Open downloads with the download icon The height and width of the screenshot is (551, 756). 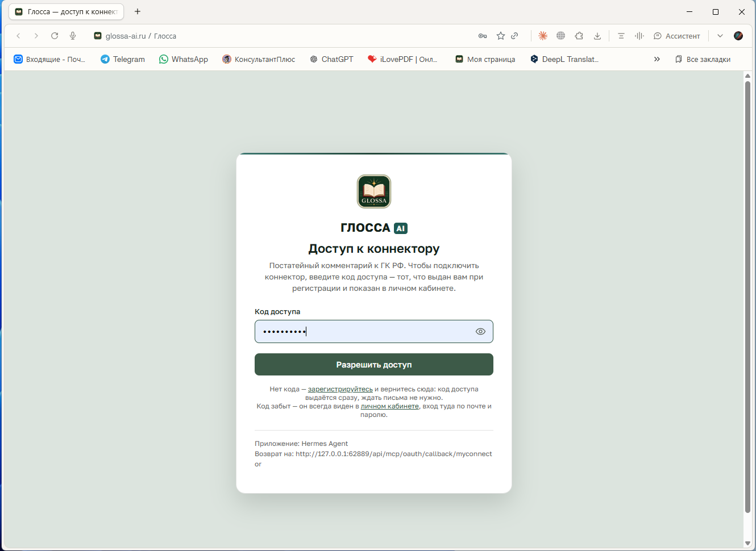597,36
